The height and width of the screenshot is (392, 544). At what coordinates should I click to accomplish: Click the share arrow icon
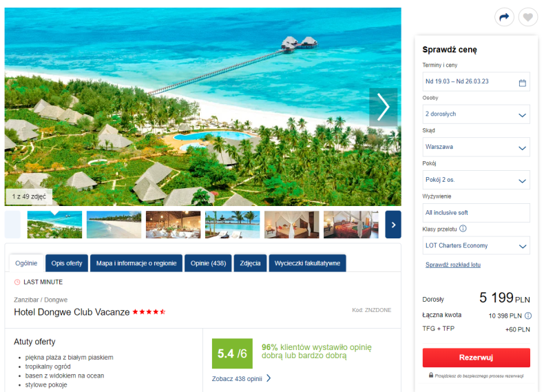(504, 17)
